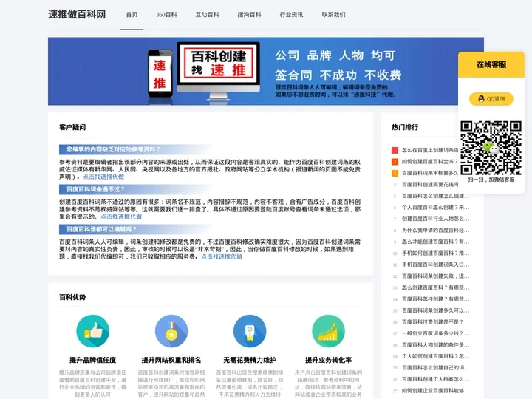532x399 pixels.
Task: Select the 提升业务转化率 title
Action: click(x=328, y=360)
